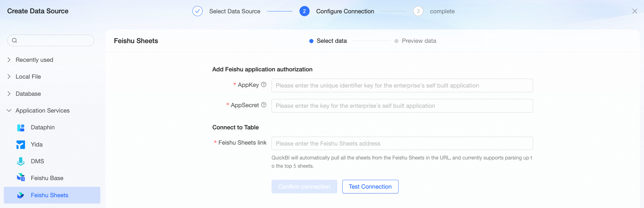Image resolution: width=644 pixels, height=208 pixels.
Task: Click the Confirm connection button
Action: click(x=304, y=186)
